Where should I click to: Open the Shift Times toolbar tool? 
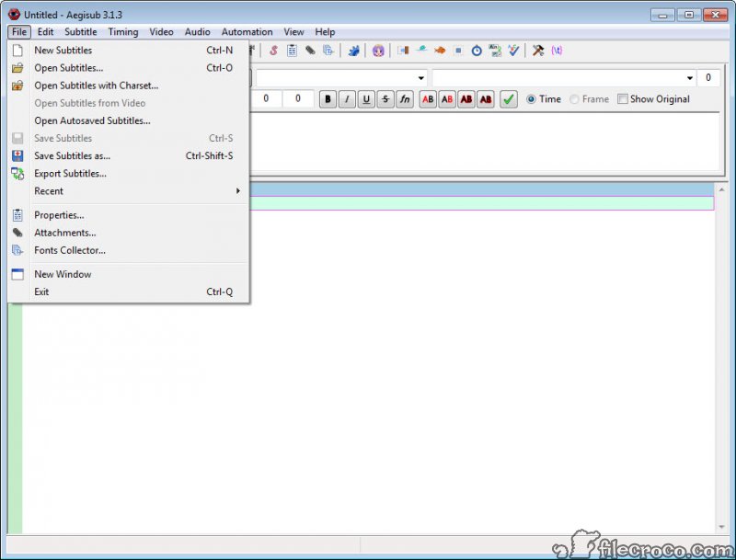(x=403, y=51)
